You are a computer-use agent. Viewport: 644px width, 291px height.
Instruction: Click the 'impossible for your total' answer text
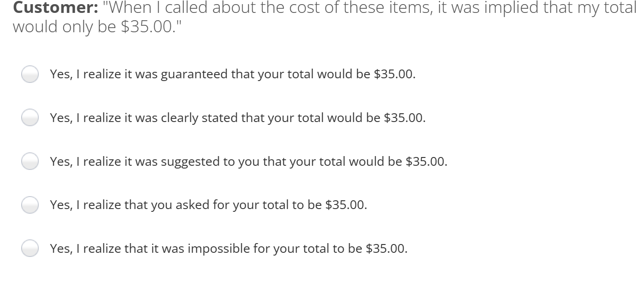tap(229, 249)
